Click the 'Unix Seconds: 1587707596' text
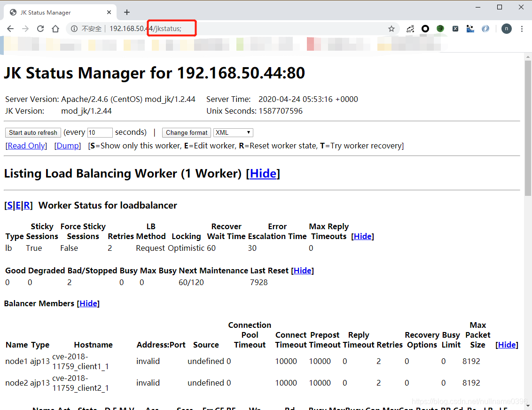The width and height of the screenshot is (532, 410). coord(254,111)
